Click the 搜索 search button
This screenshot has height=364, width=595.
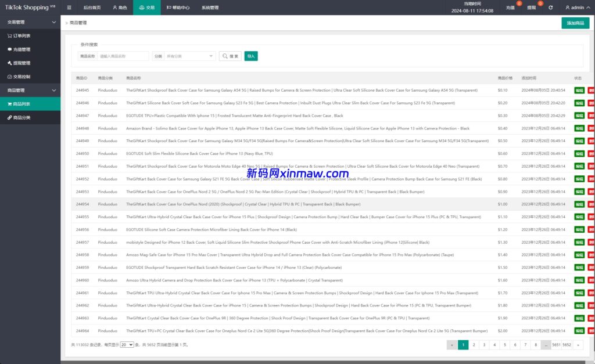[230, 56]
